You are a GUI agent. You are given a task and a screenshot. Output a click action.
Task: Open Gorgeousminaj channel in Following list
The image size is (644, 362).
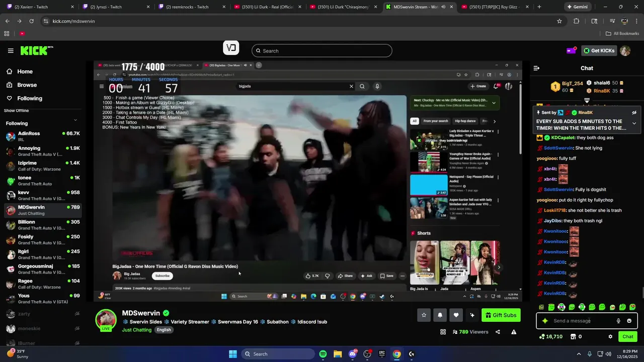click(43, 269)
